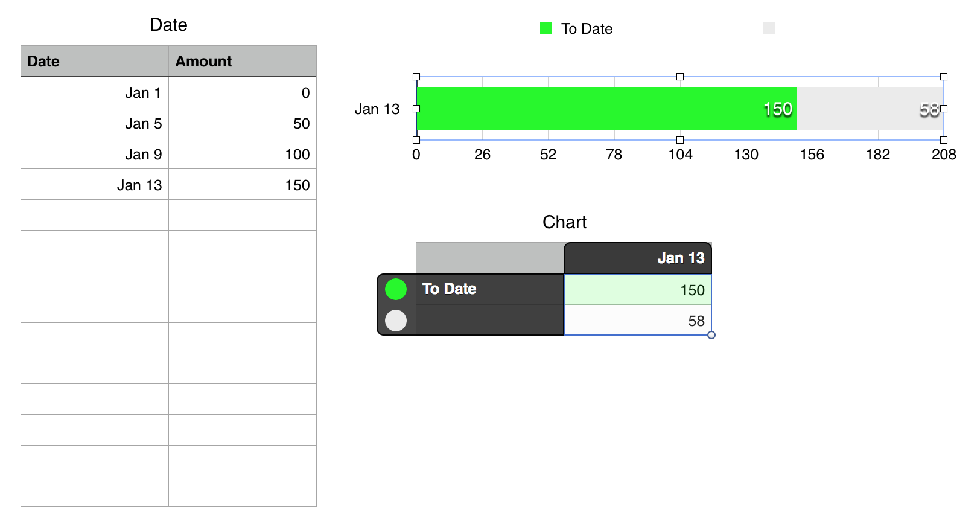Click the gray circle in the unnamed series row
Screen dimensions: 980x524
point(396,321)
